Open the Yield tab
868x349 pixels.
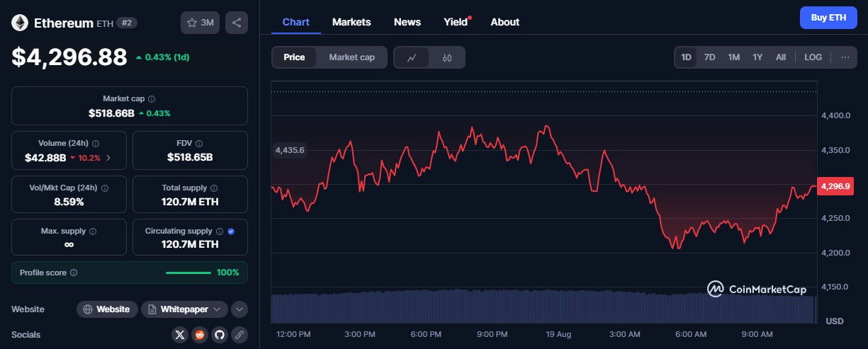pos(456,22)
